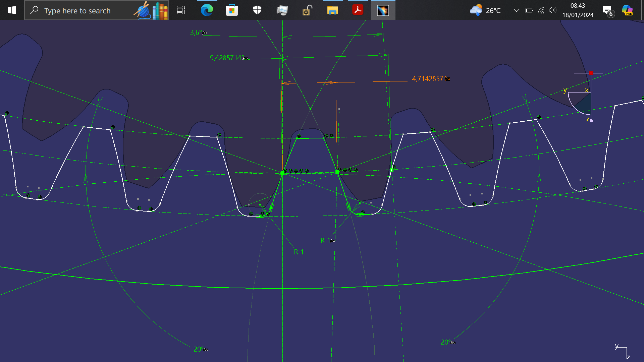Screen dimensions: 644x362
Task: Open the notification center showing 6 notifications
Action: pyautogui.click(x=608, y=10)
